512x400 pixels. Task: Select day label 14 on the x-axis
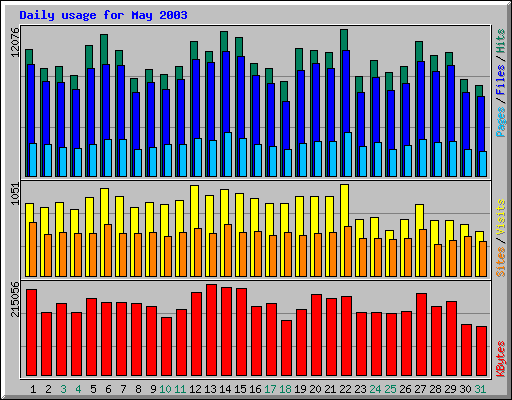point(225,389)
